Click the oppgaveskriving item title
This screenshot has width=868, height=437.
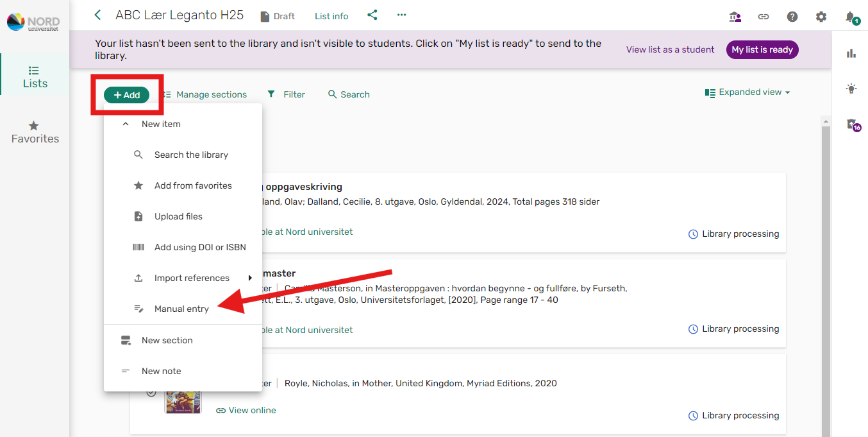point(303,187)
